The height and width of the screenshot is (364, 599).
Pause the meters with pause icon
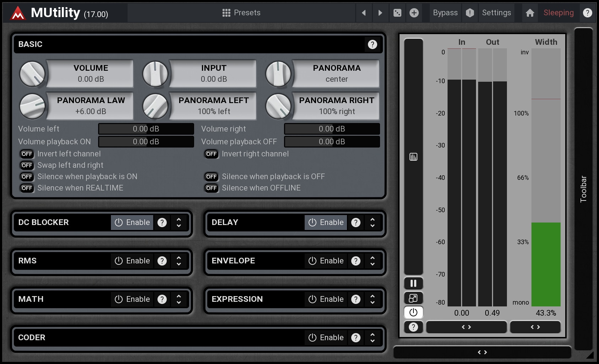tap(413, 283)
